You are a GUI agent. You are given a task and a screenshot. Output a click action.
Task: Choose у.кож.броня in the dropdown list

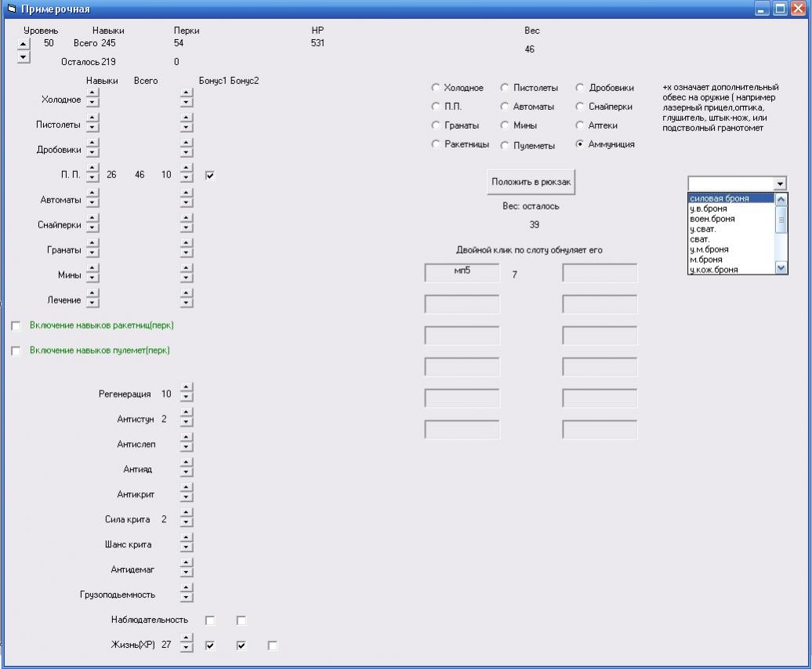click(x=714, y=270)
